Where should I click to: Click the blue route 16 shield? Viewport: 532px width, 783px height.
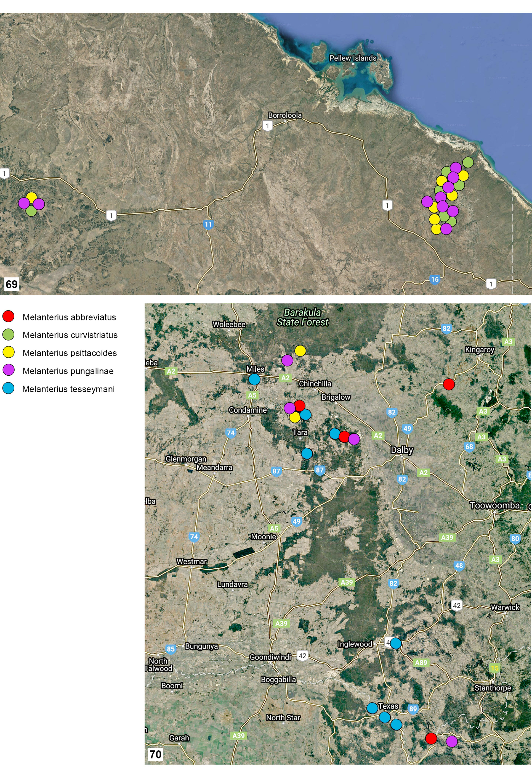(435, 280)
